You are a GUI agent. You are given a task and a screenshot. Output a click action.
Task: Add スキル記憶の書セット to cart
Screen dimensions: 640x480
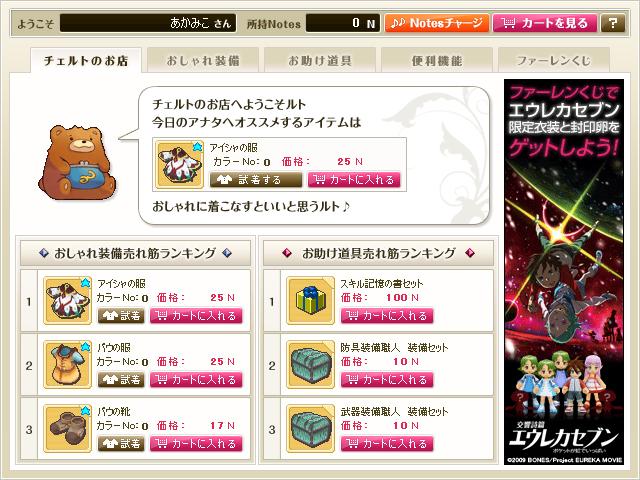click(387, 316)
